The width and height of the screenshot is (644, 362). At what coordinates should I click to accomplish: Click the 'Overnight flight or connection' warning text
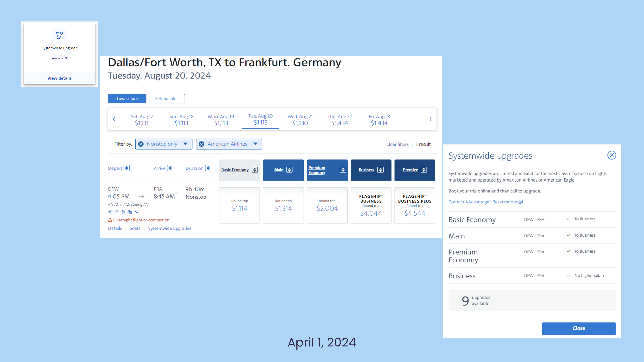[141, 220]
